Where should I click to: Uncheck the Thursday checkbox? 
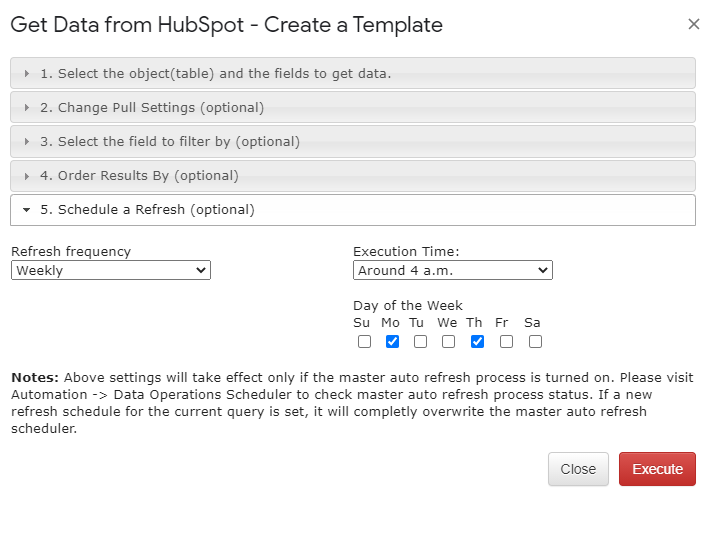(x=477, y=342)
